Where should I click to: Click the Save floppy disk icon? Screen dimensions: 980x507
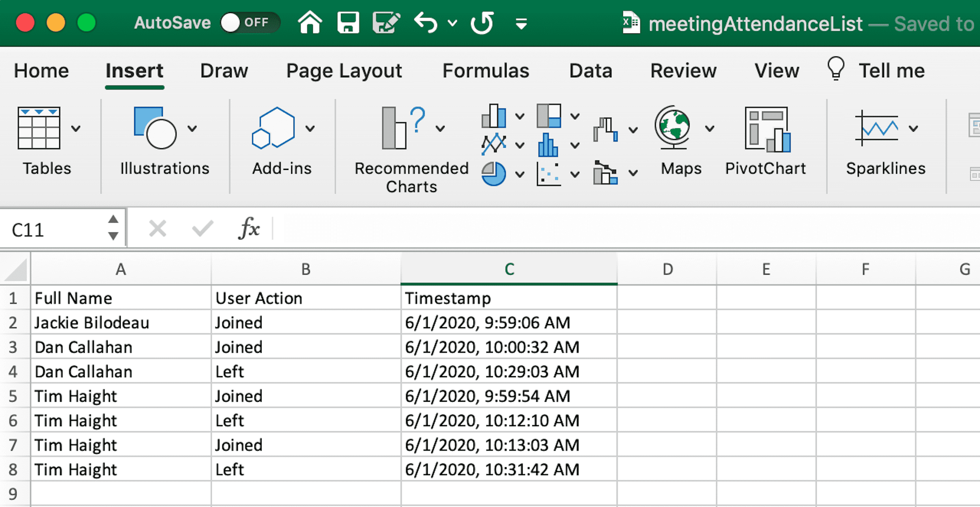[348, 23]
